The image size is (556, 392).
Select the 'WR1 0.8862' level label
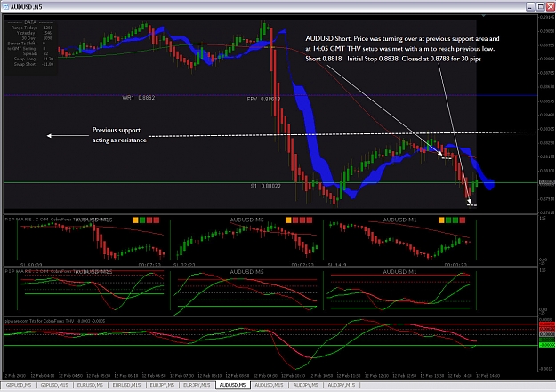pos(138,98)
